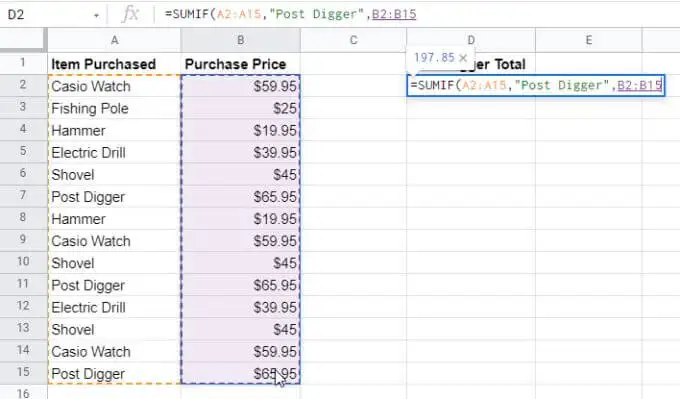Click the fx function icon
Viewport: 680px width, 399px height.
pos(130,14)
